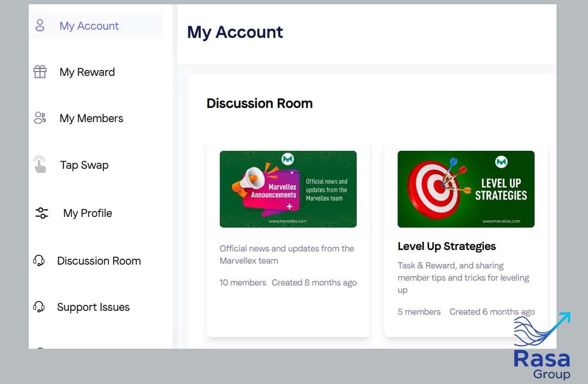
Task: Click the Tap Swap hand icon
Action: point(40,164)
